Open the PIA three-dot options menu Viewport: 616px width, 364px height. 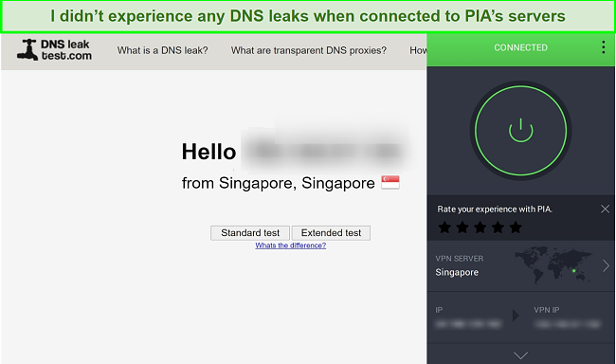click(x=604, y=47)
